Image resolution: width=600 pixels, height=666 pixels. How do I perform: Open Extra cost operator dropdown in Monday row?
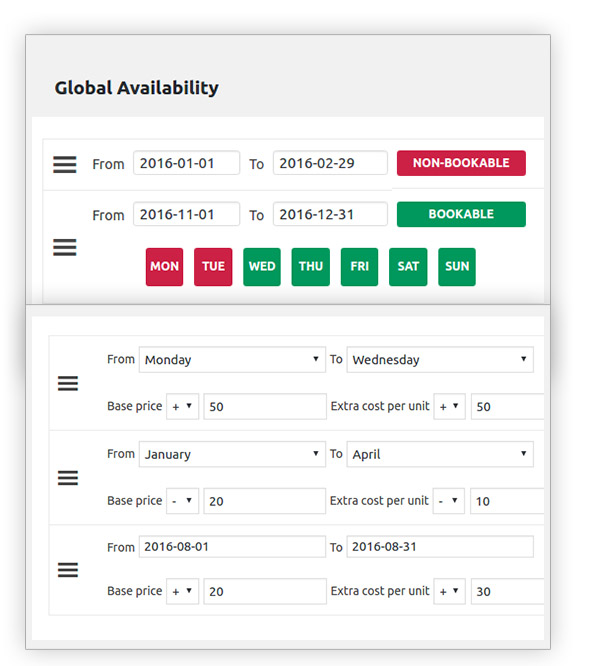(x=450, y=406)
